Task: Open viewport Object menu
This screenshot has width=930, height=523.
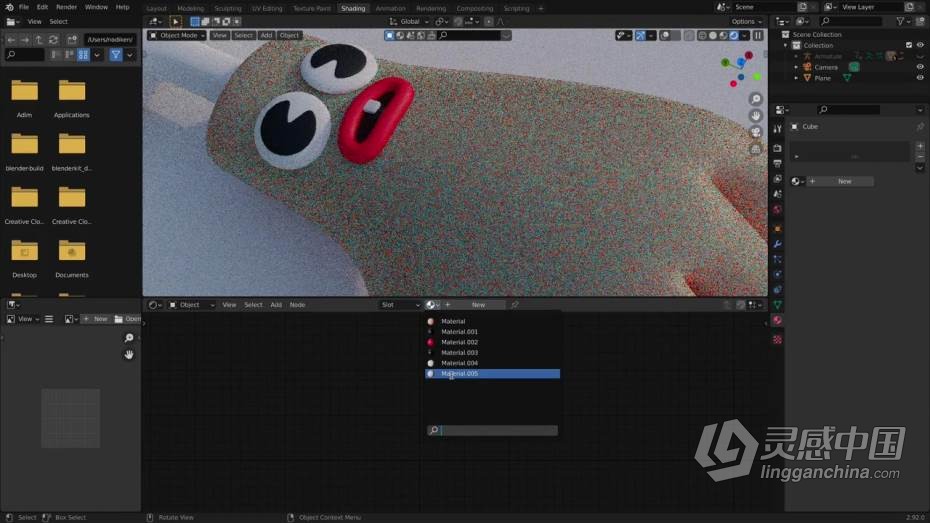Action: 289,36
